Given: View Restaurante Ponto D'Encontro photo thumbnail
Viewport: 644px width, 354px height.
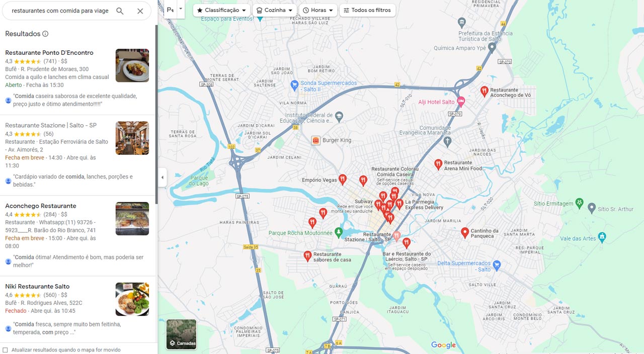Looking at the screenshot, I should (x=132, y=65).
